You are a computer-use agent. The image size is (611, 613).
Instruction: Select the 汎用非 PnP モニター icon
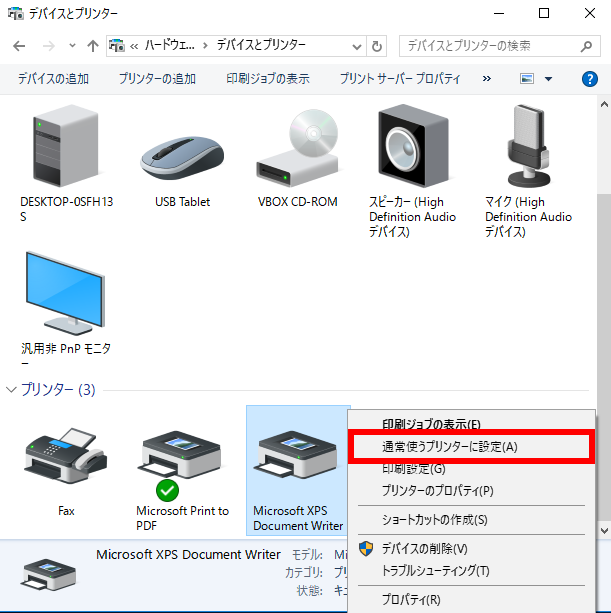click(x=65, y=293)
